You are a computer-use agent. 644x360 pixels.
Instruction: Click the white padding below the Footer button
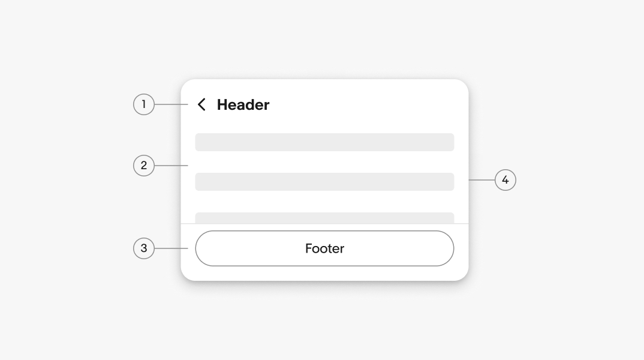click(x=324, y=273)
